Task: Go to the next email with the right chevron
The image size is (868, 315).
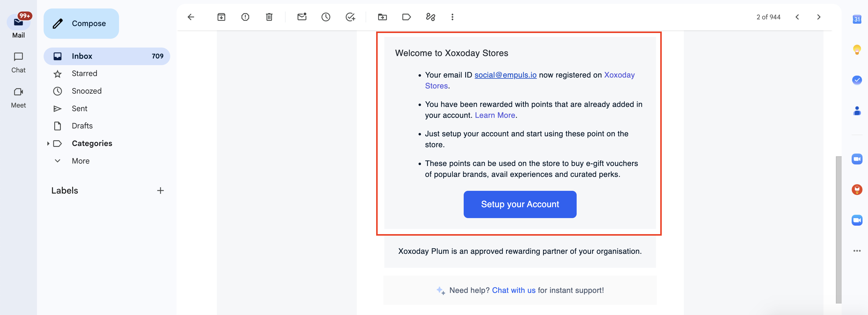Action: tap(819, 17)
